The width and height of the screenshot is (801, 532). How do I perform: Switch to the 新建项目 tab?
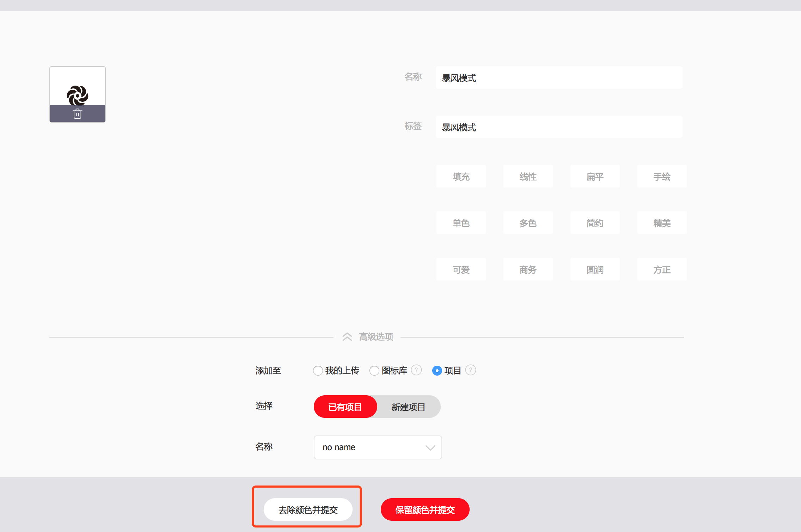tap(408, 407)
